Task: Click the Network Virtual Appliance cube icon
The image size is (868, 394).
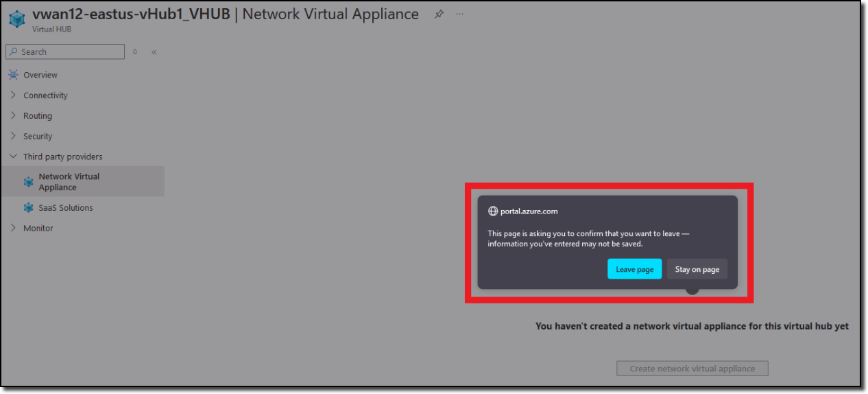Action: pyautogui.click(x=28, y=182)
